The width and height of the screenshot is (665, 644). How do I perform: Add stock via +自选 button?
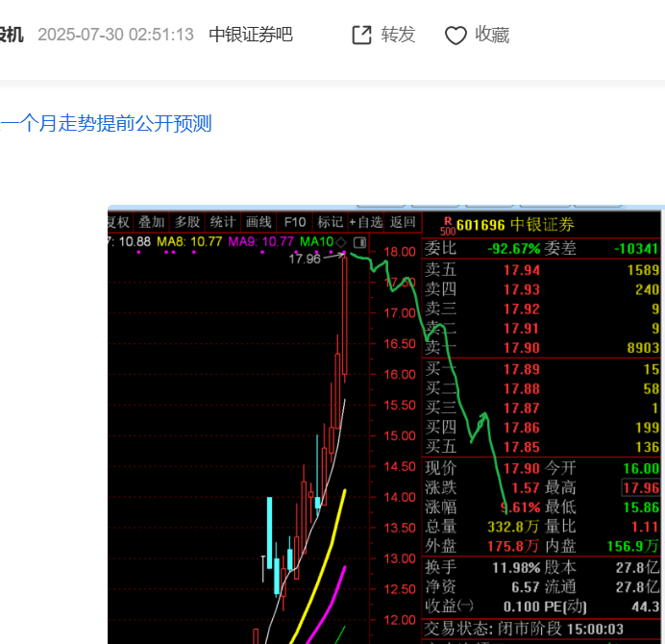point(365,222)
